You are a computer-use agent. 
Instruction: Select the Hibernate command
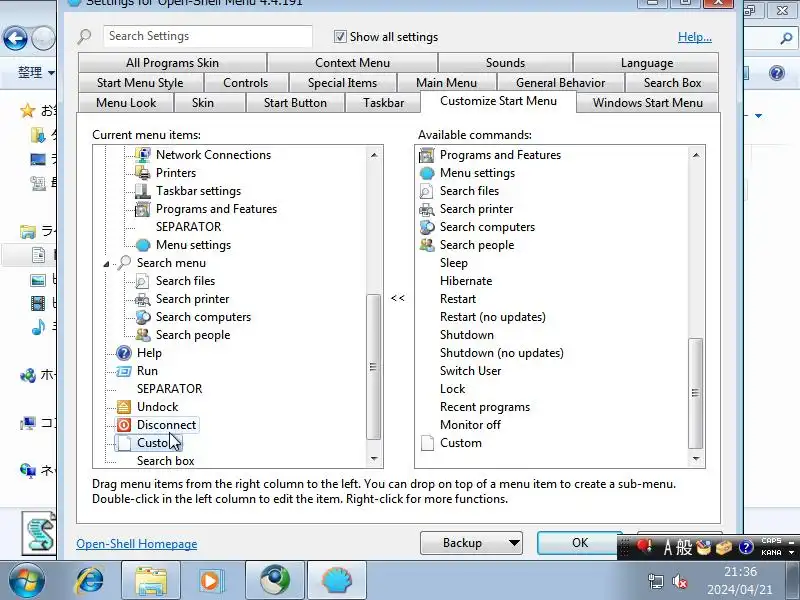[x=466, y=281]
